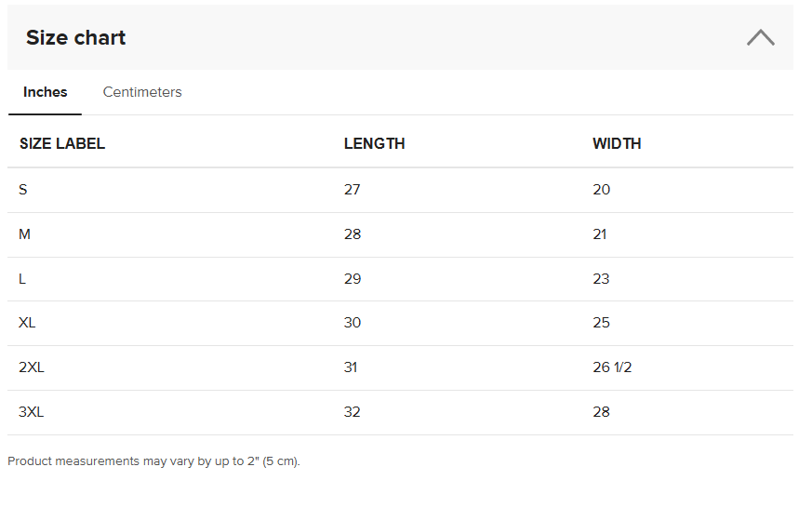812x507 pixels.
Task: Select the M size row label
Action: [24, 234]
